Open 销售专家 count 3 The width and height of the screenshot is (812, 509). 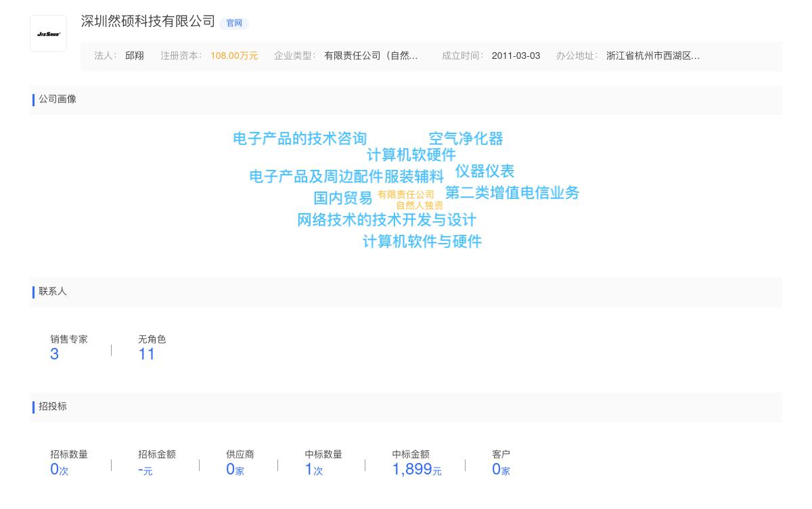coord(55,354)
